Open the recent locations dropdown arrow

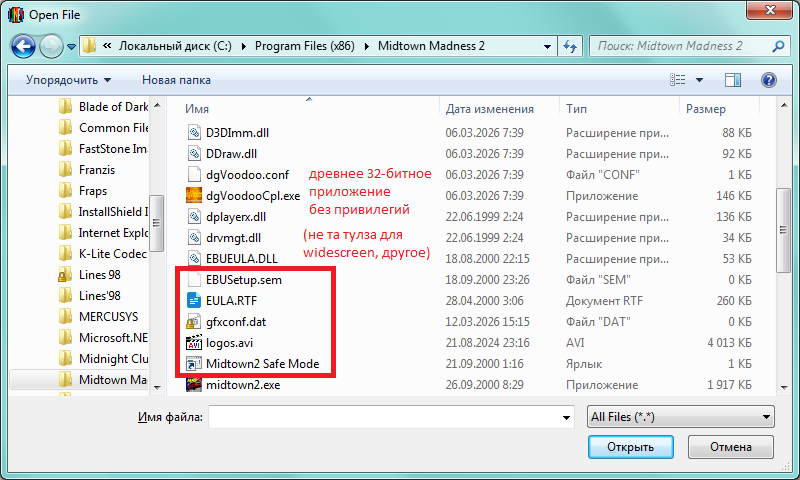click(71, 47)
